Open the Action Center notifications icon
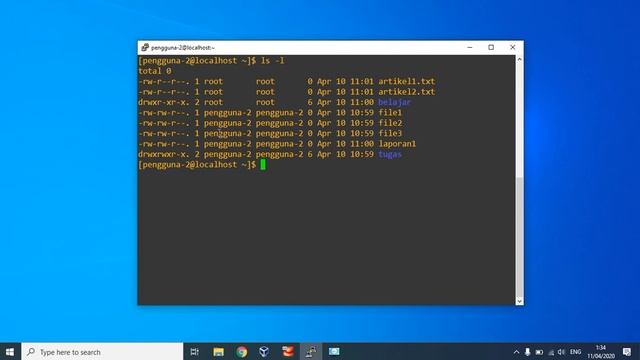640x360 pixels. [627, 352]
